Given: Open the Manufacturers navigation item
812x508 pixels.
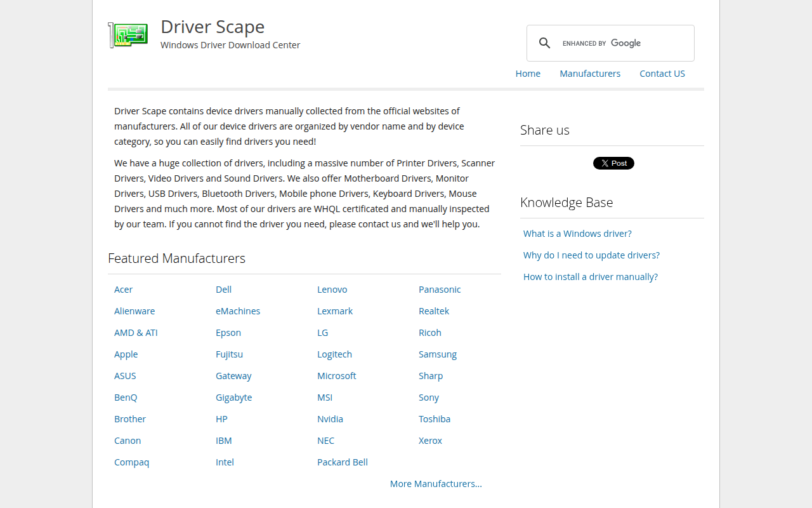Looking at the screenshot, I should pos(590,74).
